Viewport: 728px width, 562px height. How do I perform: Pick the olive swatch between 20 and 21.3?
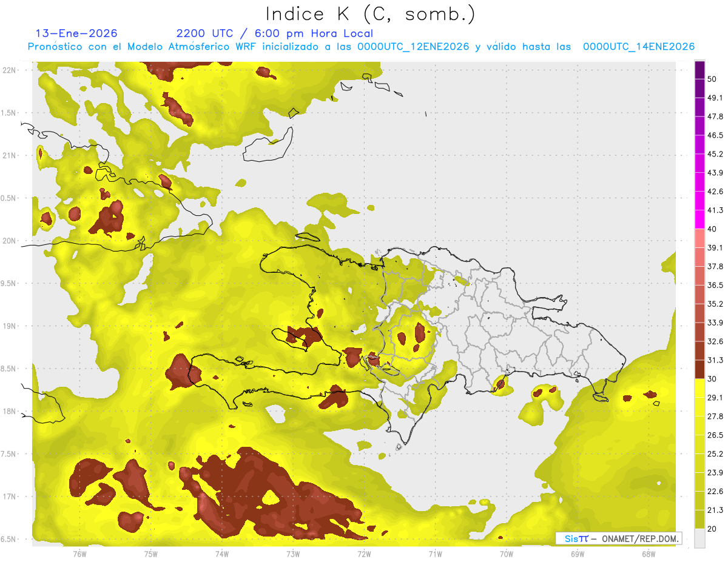pos(699,519)
